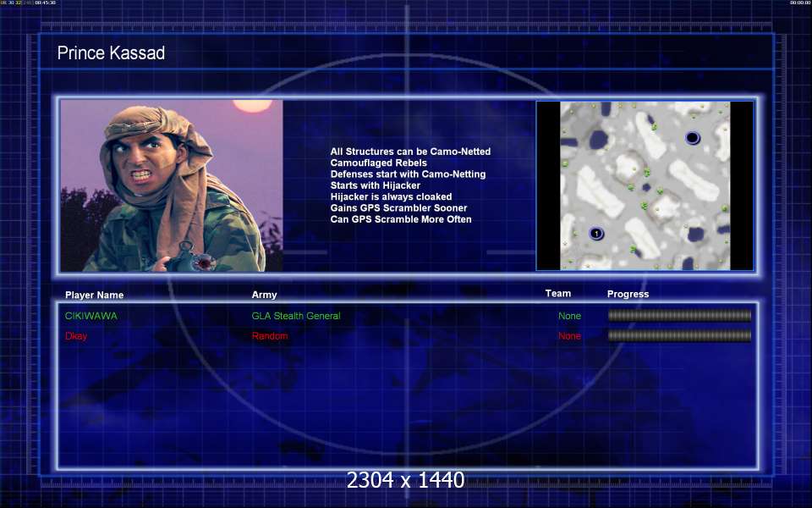
Task: Click CIKIWAWA's team value None
Action: click(569, 316)
